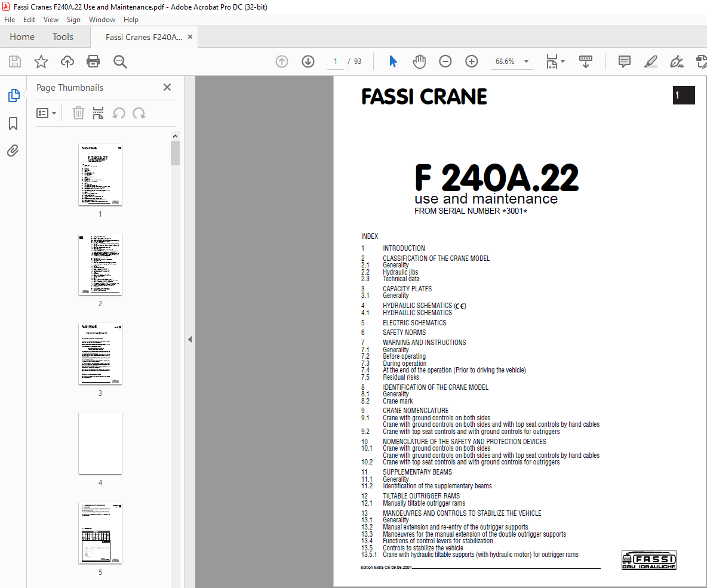The image size is (707, 588).
Task: Close the Page Thumbnails panel
Action: pyautogui.click(x=167, y=87)
